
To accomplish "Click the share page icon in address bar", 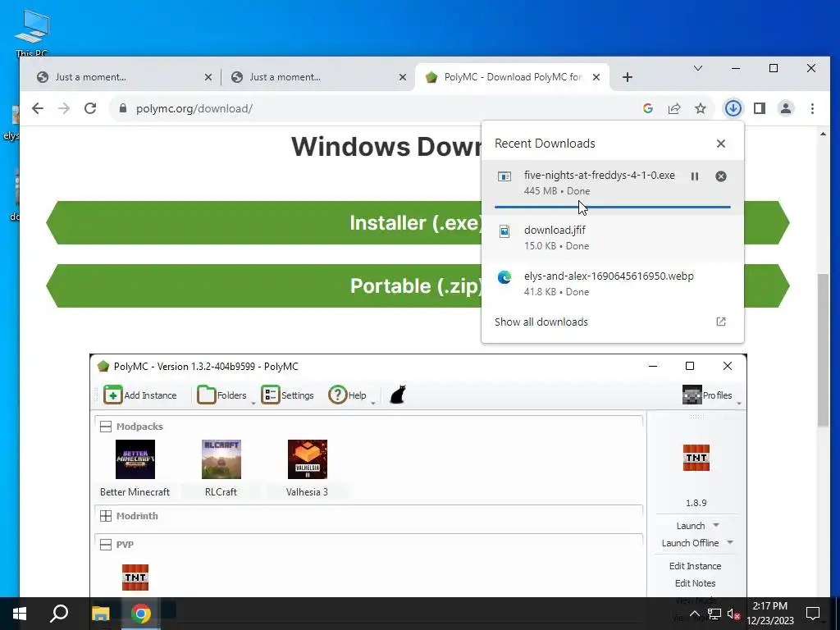I will pyautogui.click(x=674, y=109).
